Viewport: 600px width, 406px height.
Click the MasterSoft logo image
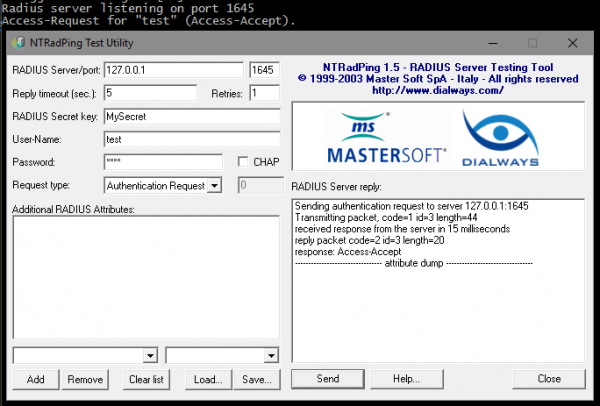coord(386,138)
